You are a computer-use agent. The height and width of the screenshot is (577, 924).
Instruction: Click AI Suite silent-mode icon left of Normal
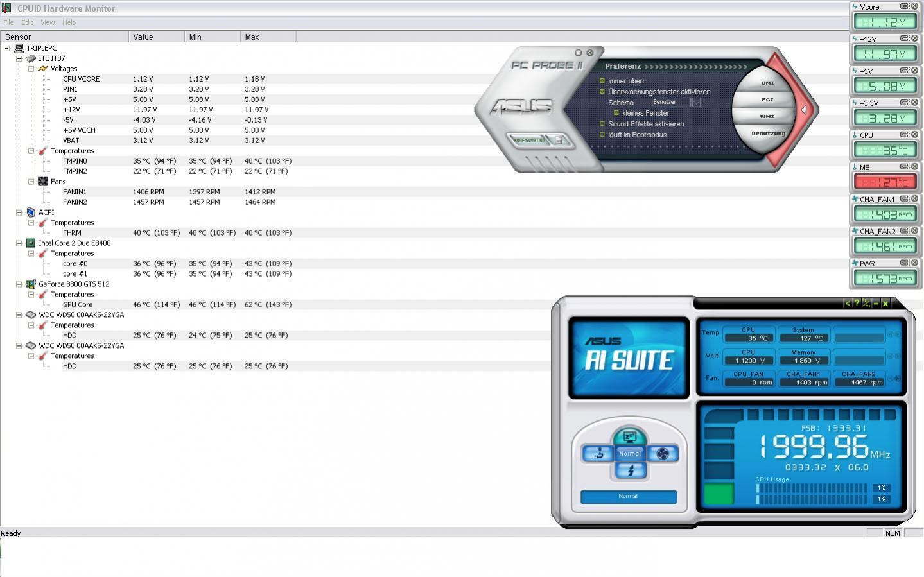(x=598, y=454)
